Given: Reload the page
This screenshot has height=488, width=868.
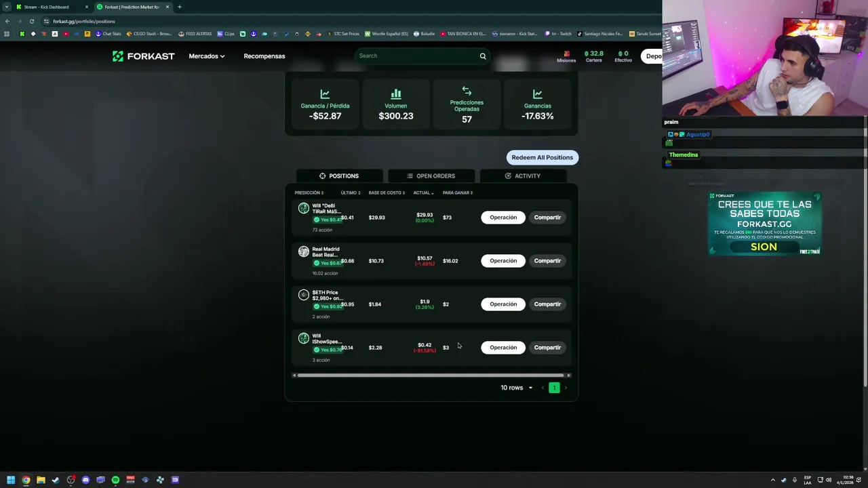Looking at the screenshot, I should coord(31,21).
